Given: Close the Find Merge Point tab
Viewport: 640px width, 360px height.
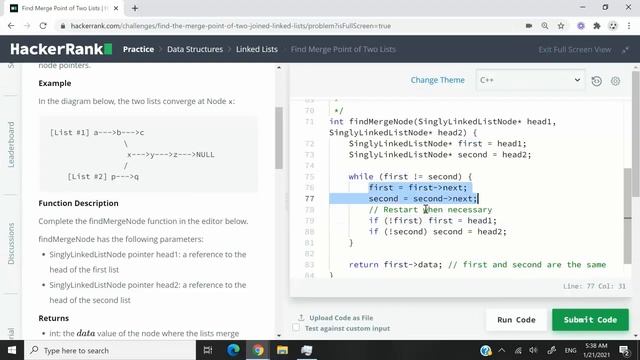Looking at the screenshot, I should coord(116,8).
